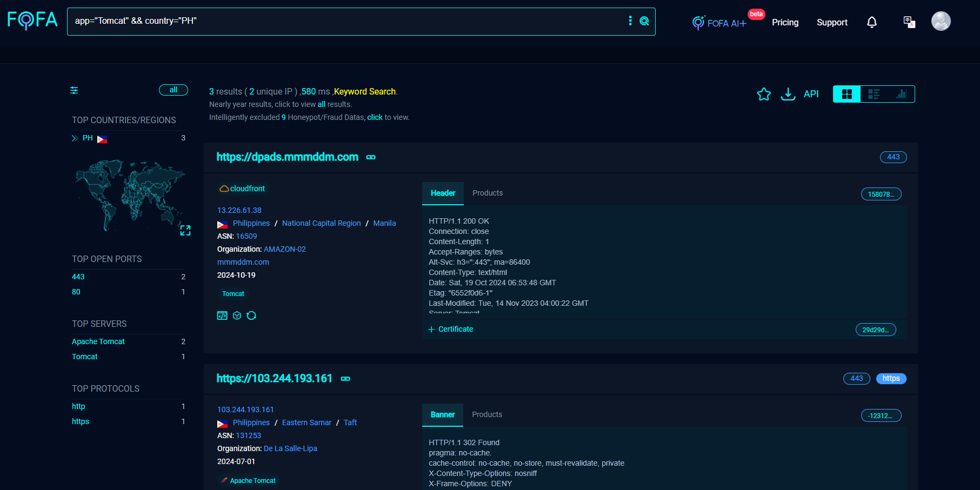The image size is (980, 490).
Task: Open the Support menu
Action: click(832, 22)
